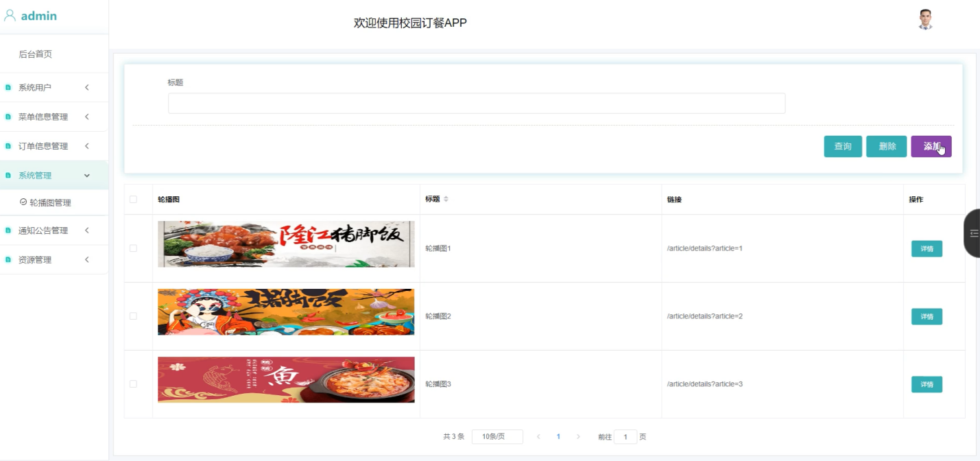
Task: Open 详情 for 轮播图1
Action: [927, 249]
